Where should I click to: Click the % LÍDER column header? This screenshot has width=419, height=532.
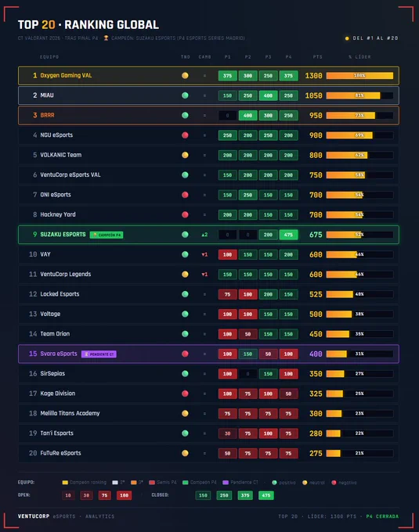click(x=359, y=56)
